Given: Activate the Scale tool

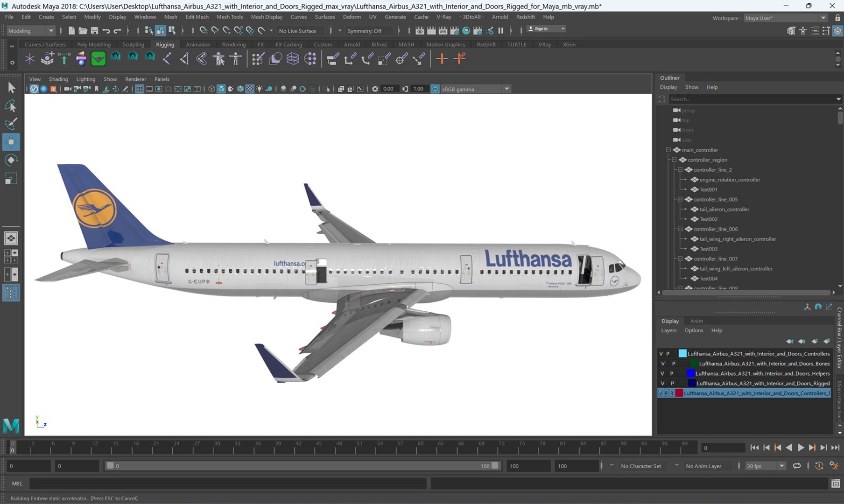Looking at the screenshot, I should coord(11,178).
